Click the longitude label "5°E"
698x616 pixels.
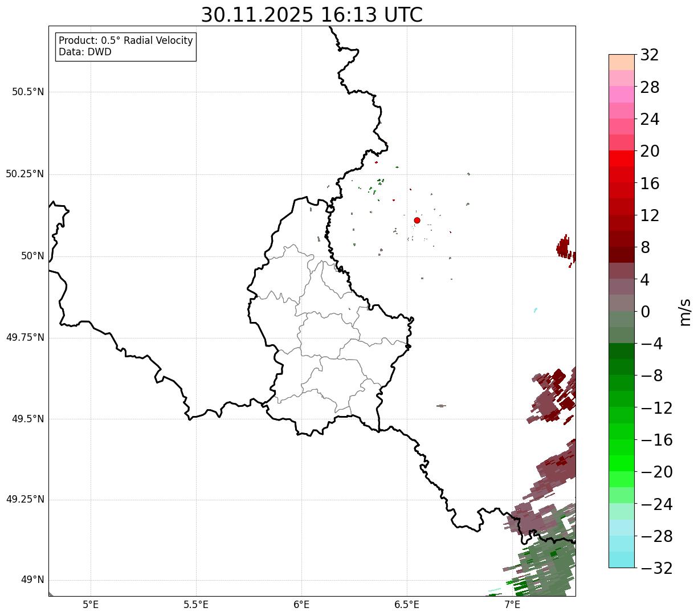point(91,605)
